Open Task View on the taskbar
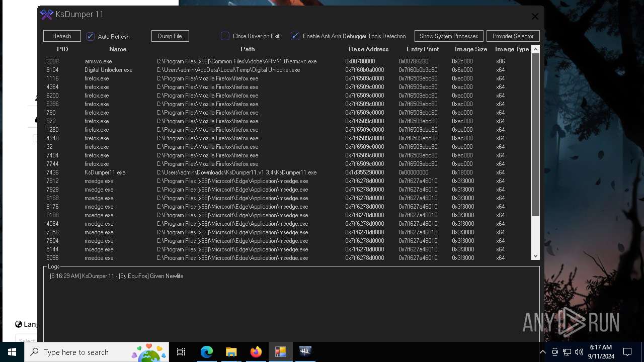This screenshot has height=362, width=644. pyautogui.click(x=181, y=352)
